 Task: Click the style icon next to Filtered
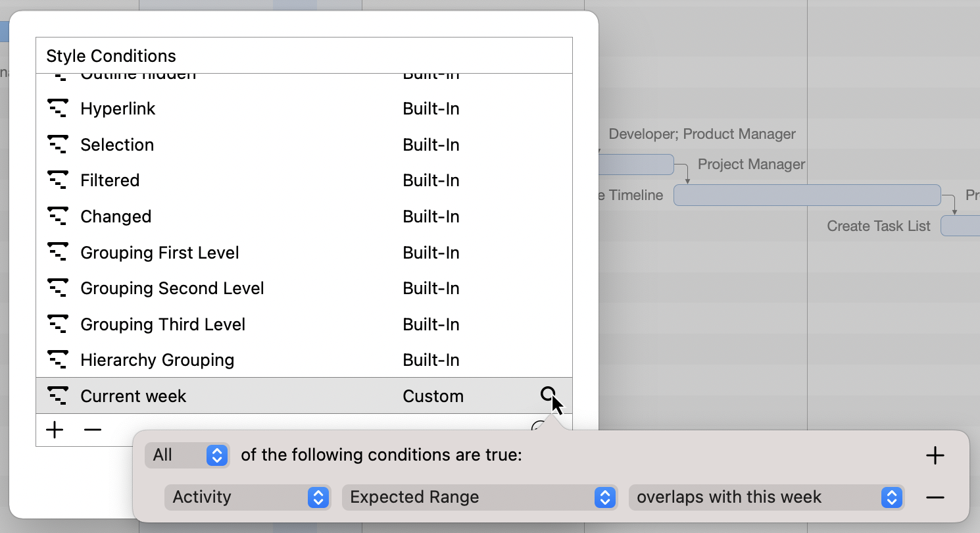coord(58,180)
